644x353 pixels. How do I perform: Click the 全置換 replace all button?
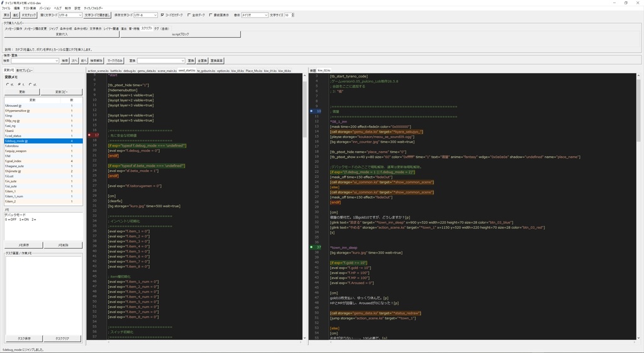(x=202, y=61)
